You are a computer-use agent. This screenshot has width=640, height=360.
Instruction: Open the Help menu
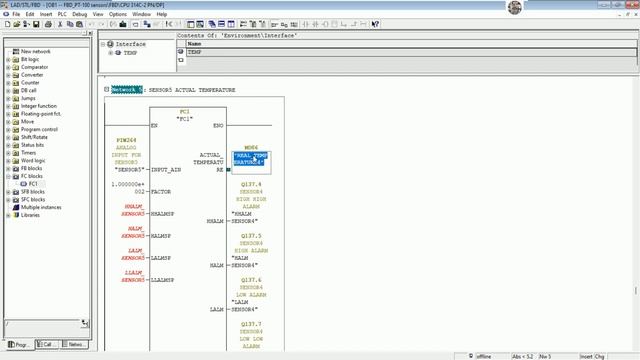pyautogui.click(x=162, y=14)
